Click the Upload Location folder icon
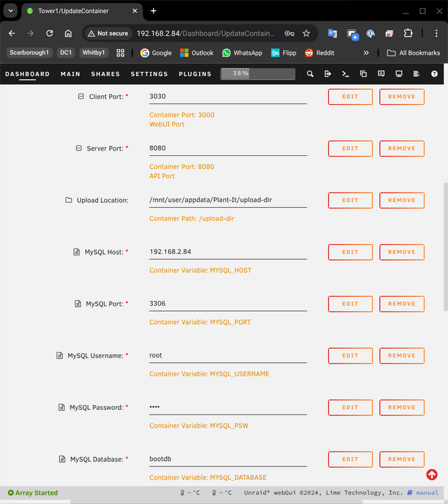The width and height of the screenshot is (448, 504). coord(69,200)
